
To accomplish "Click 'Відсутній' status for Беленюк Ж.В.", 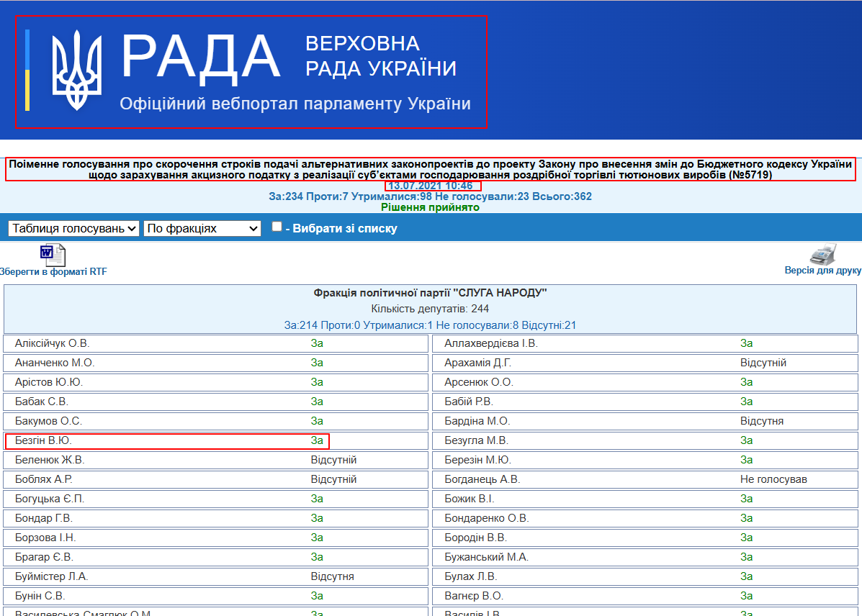I will (x=333, y=460).
